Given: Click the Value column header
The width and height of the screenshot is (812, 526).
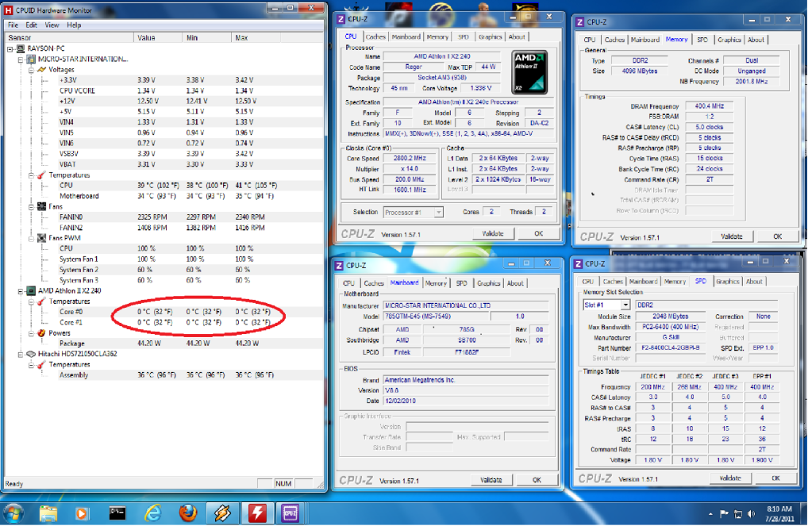Looking at the screenshot, I should pos(158,38).
